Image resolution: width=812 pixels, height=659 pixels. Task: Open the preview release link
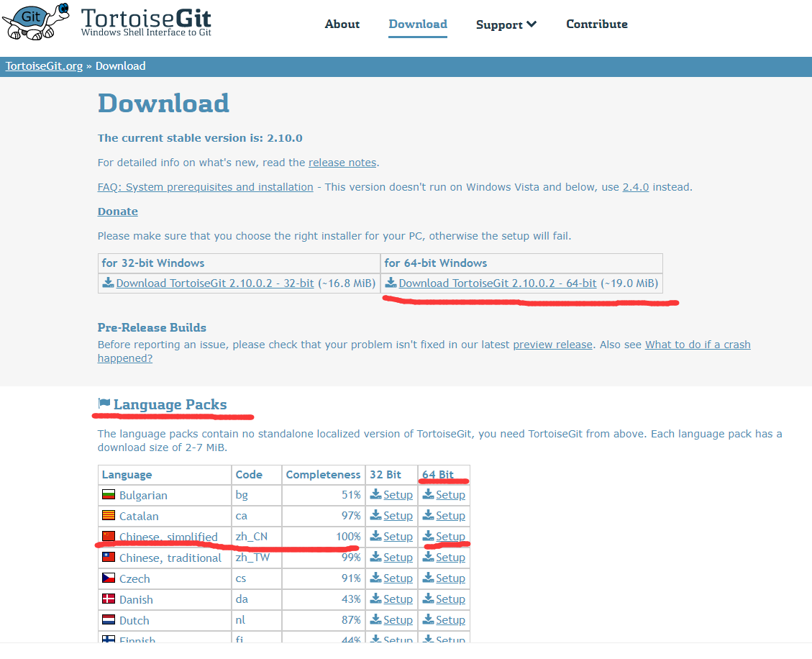[x=552, y=345]
